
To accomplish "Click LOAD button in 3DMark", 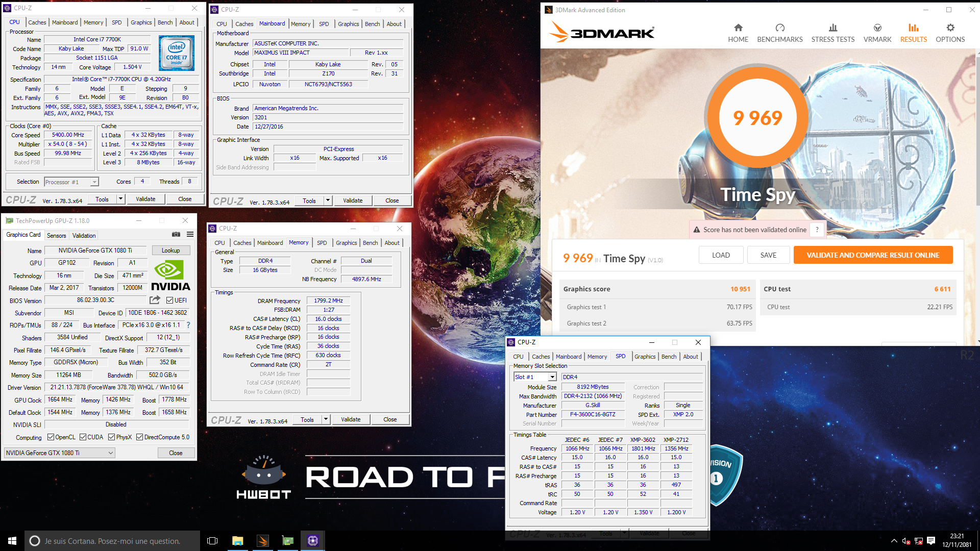I will [x=721, y=255].
